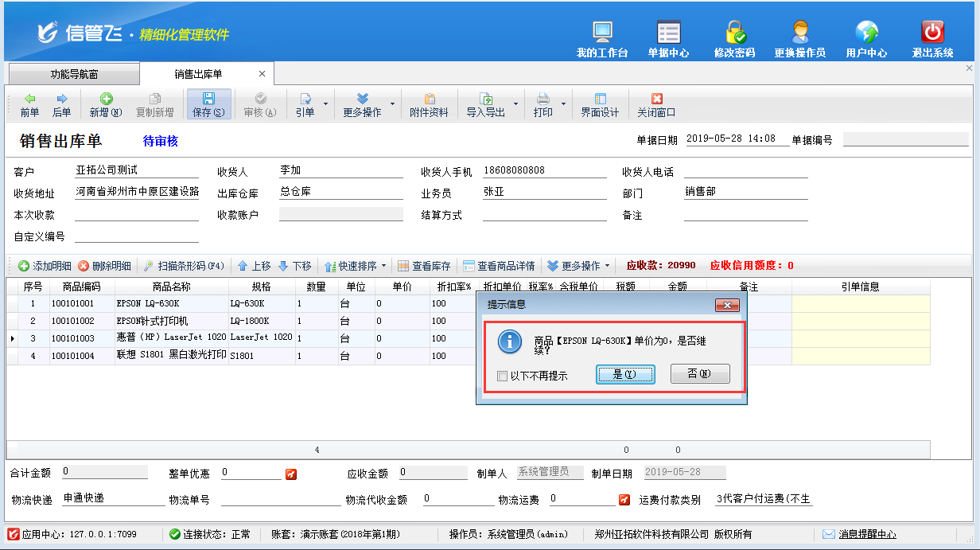Click the 客户 input field
Viewport: 980px width, 550px height.
(136, 171)
